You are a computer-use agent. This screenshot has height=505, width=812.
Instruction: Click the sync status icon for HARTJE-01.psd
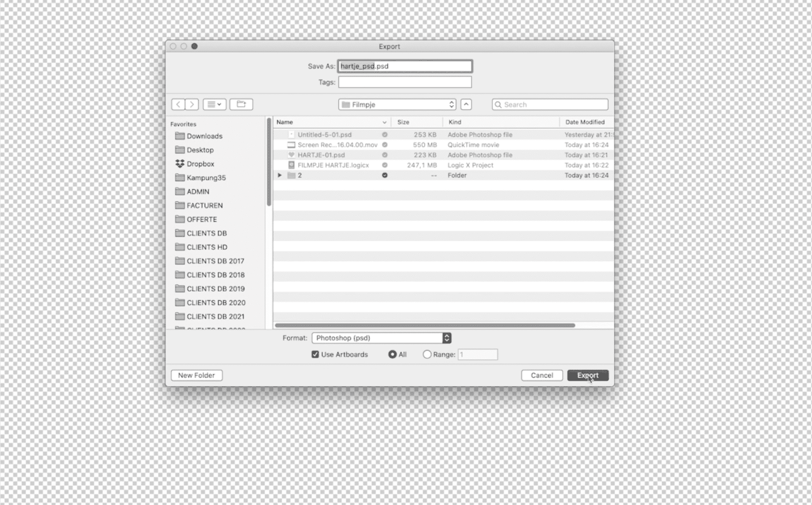click(x=385, y=155)
